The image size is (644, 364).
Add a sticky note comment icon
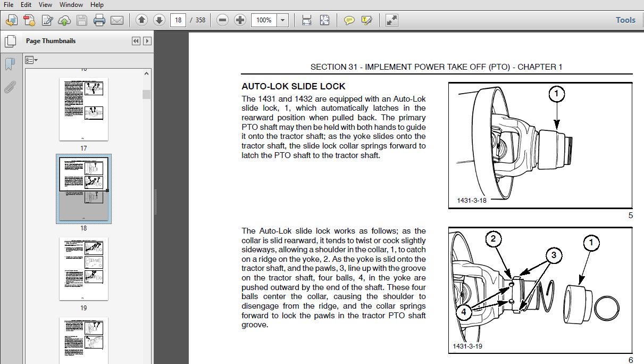[349, 20]
